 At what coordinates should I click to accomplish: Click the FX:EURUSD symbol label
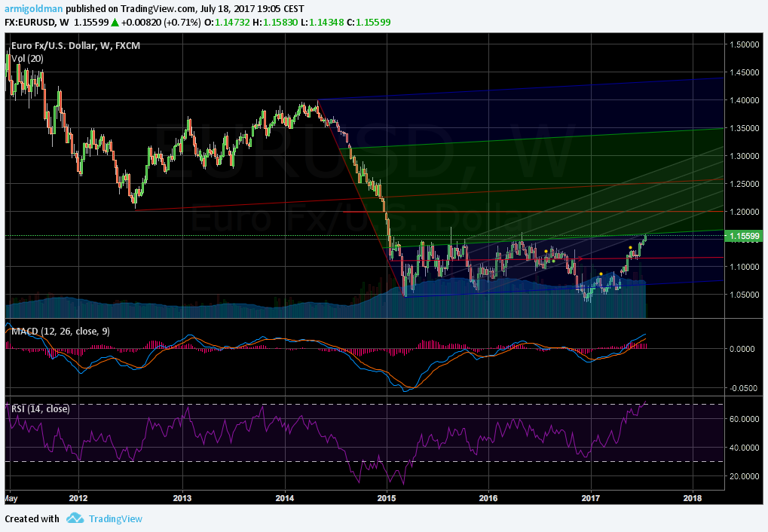30,22
